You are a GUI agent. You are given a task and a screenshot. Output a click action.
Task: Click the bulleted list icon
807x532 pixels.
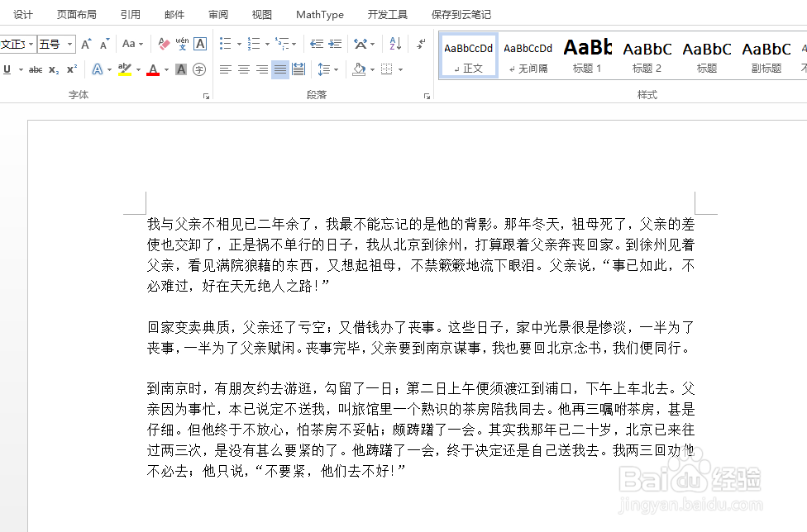pos(226,44)
